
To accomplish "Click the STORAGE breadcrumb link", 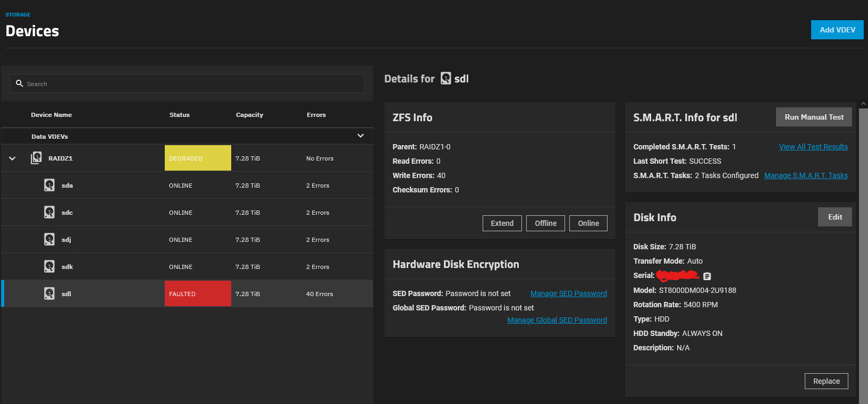I will [18, 14].
